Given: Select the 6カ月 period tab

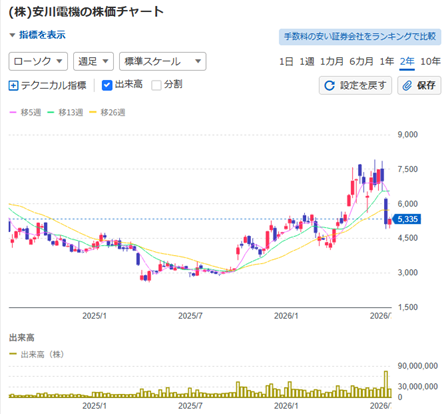Looking at the screenshot, I should pyautogui.click(x=361, y=62).
